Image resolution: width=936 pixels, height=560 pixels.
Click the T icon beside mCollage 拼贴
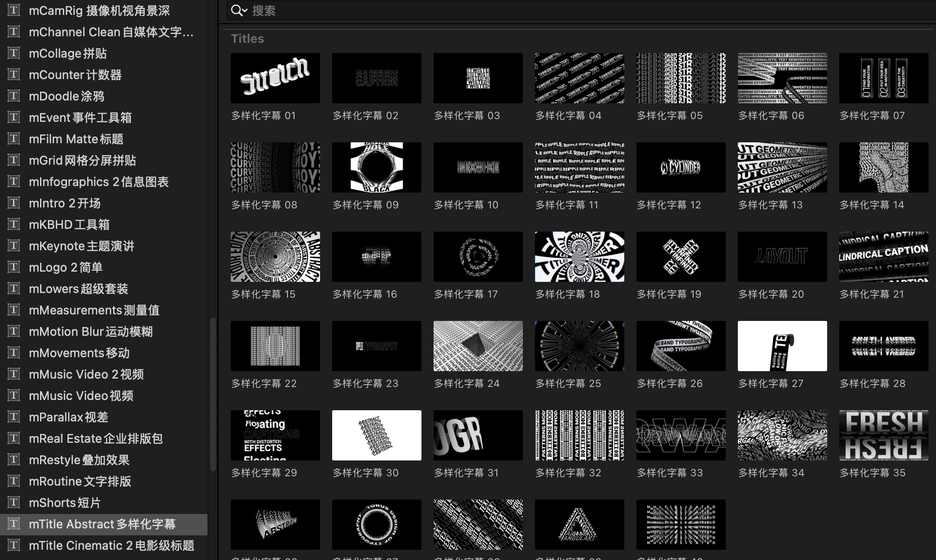coord(14,53)
